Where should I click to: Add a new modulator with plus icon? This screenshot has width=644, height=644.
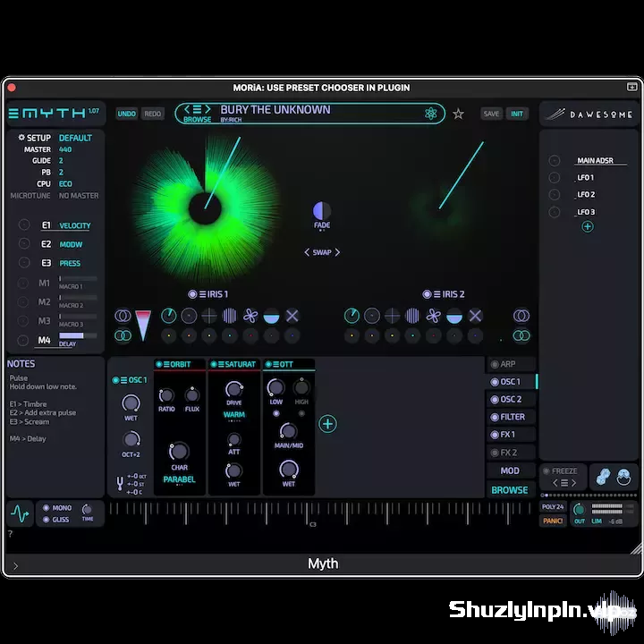click(588, 226)
